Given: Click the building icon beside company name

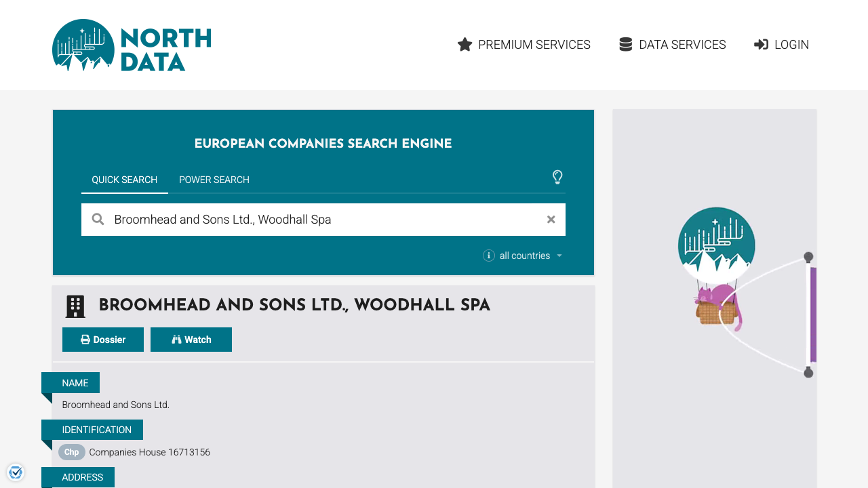Looking at the screenshot, I should tap(75, 306).
